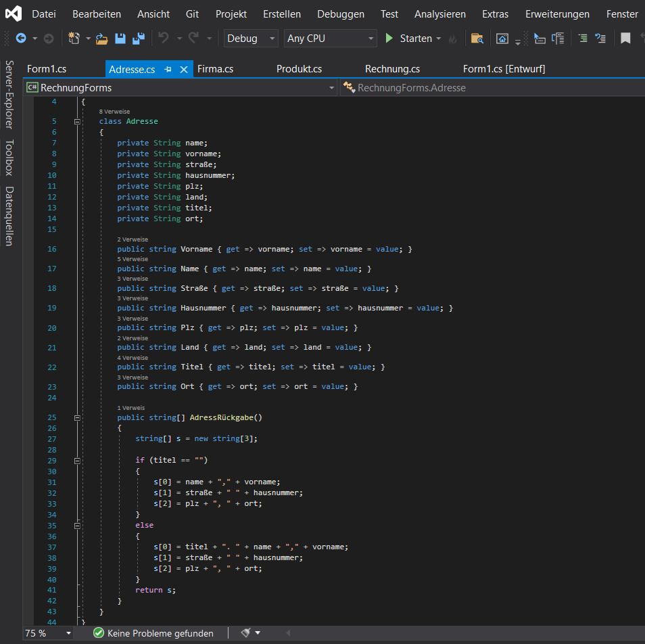Click the C# project icon beside RechnungForms
Image resolution: width=645 pixels, height=644 pixels.
(32, 88)
